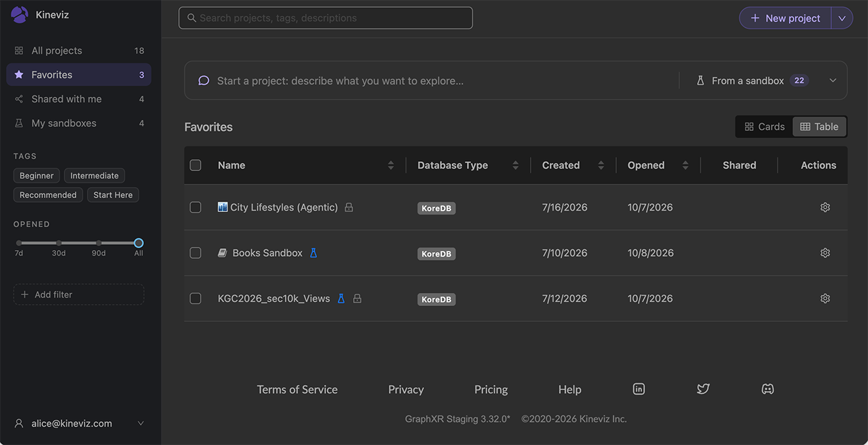Open the Terms of Service link

[297, 390]
